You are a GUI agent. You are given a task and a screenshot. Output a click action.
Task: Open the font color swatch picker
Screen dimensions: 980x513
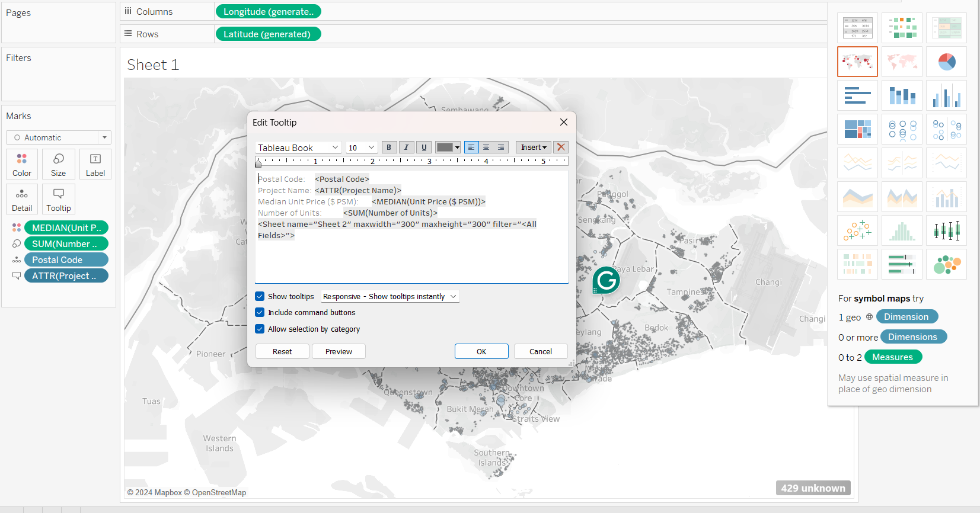tap(448, 148)
